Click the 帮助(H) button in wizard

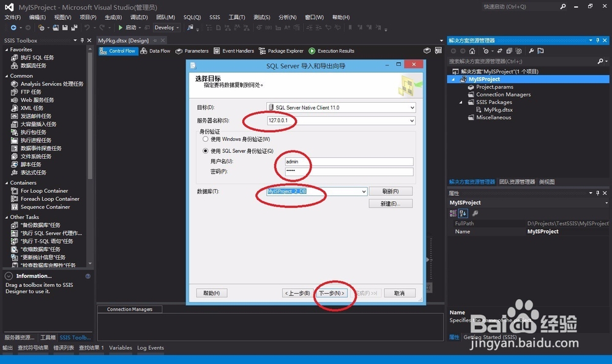[212, 293]
